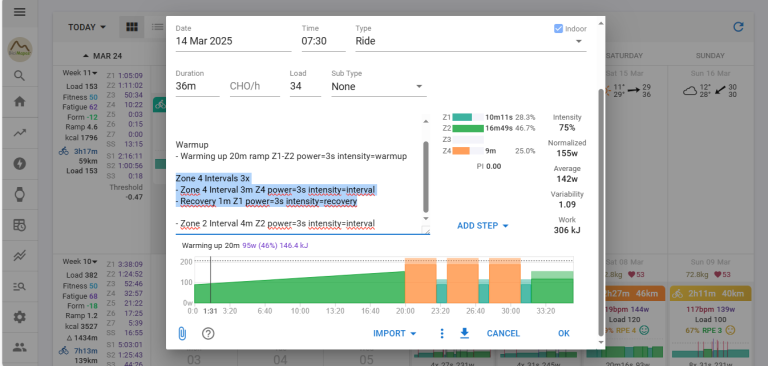The height and width of the screenshot is (366, 768).
Task: Expand the Type Ride dropdown
Action: pos(579,41)
